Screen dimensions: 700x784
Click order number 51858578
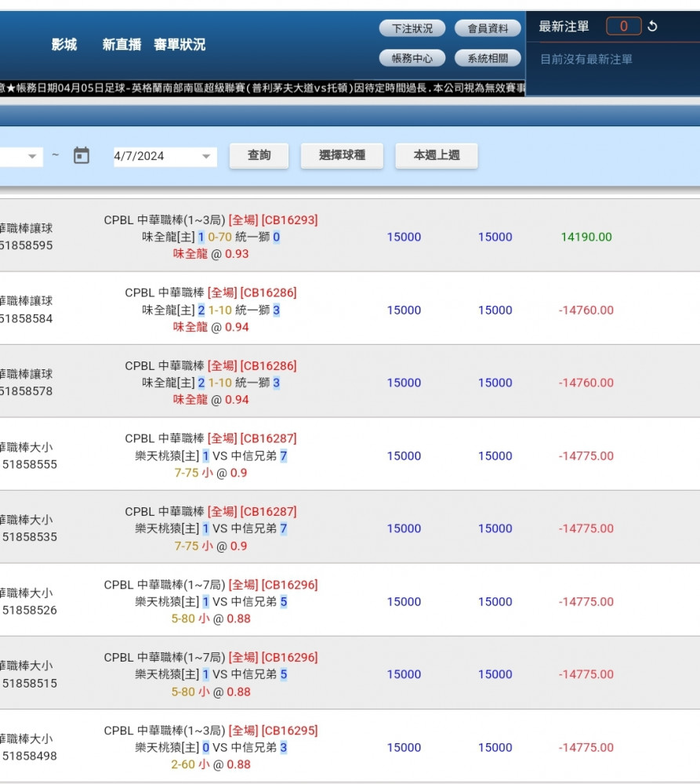pos(26,391)
